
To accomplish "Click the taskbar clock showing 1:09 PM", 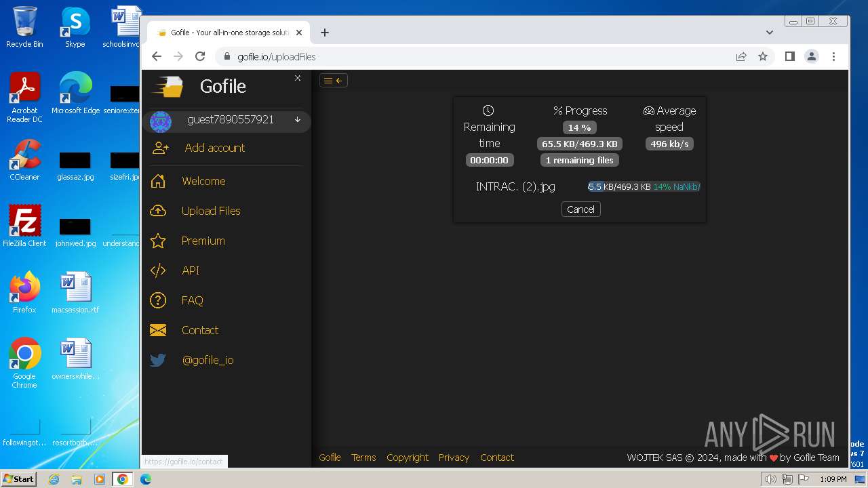I will point(833,479).
